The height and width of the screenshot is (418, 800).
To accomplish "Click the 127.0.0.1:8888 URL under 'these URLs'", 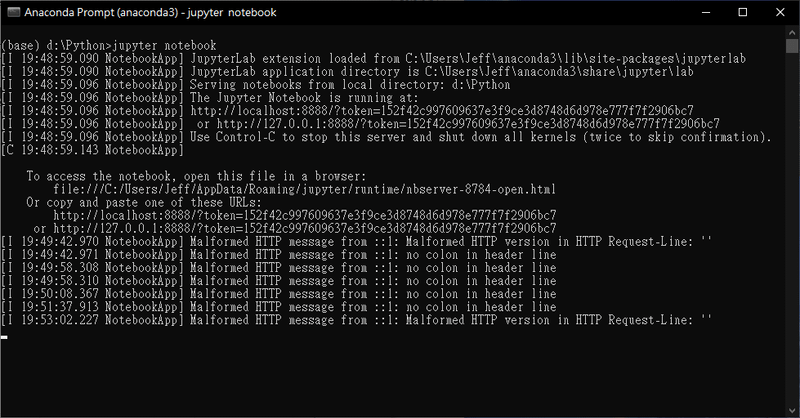I will click(x=305, y=228).
